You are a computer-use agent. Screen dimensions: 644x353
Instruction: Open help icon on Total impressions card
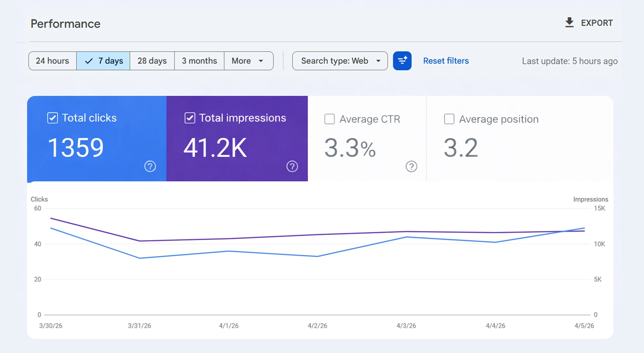pyautogui.click(x=292, y=166)
